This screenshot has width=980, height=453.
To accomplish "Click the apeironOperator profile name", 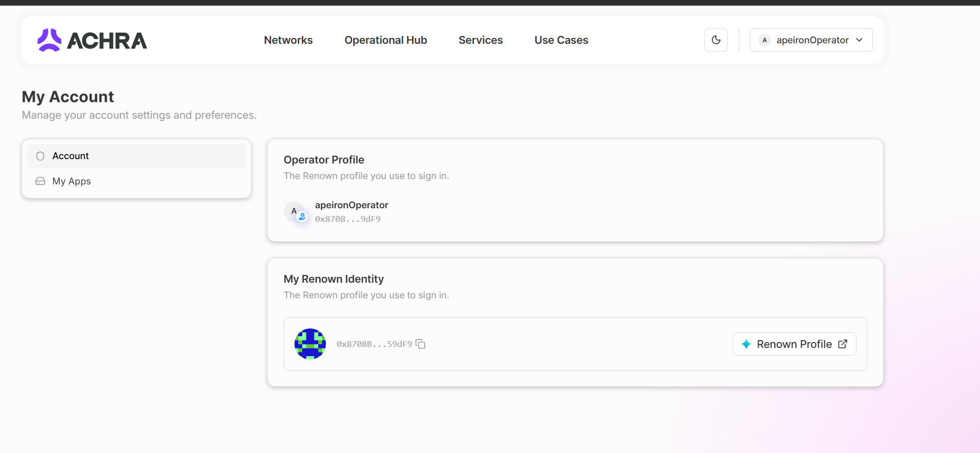I will [x=351, y=205].
